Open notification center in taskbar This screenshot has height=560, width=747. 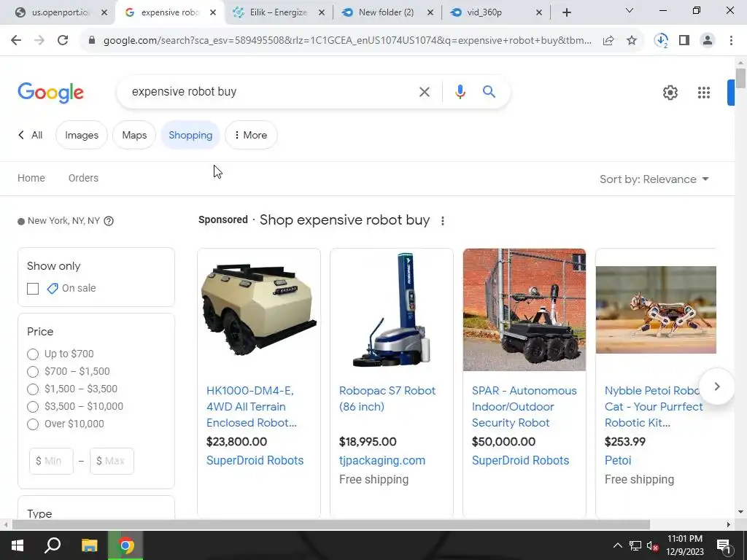(x=723, y=545)
